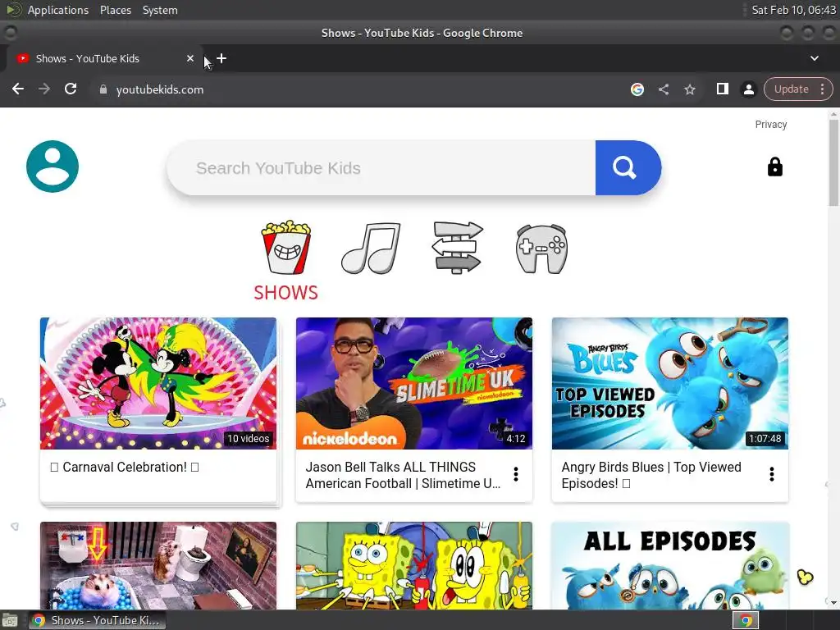Open the Places menu
Image resolution: width=840 pixels, height=630 pixels.
(116, 10)
